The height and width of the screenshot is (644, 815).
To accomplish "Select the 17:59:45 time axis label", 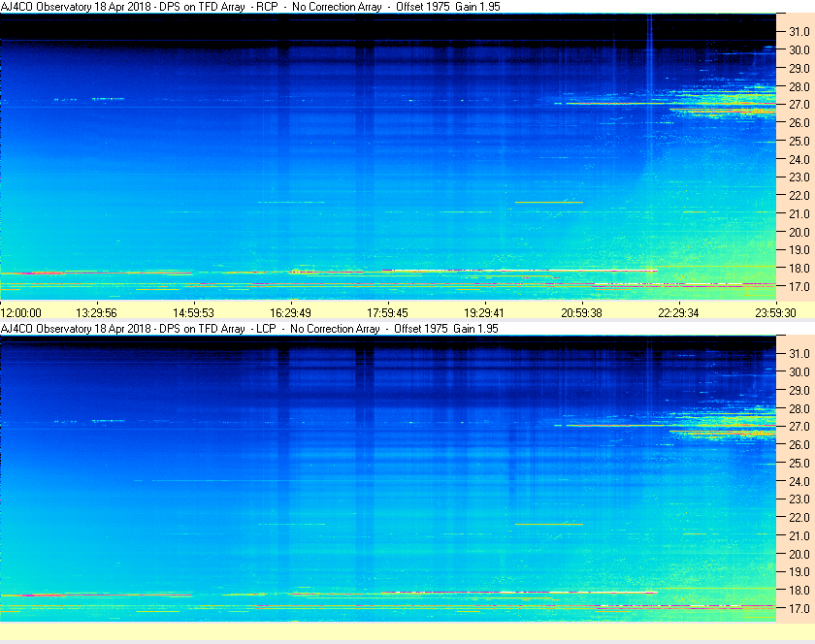I will [388, 313].
